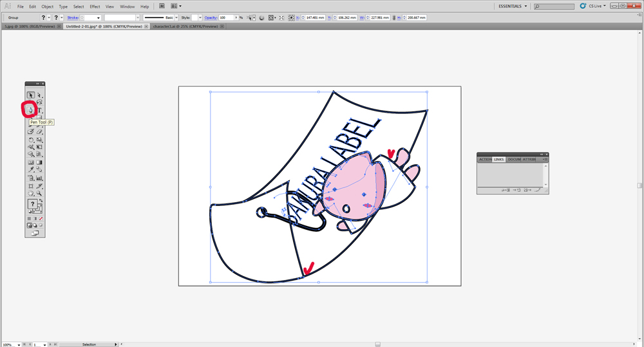Click the Go to Bridge icon

click(x=162, y=6)
